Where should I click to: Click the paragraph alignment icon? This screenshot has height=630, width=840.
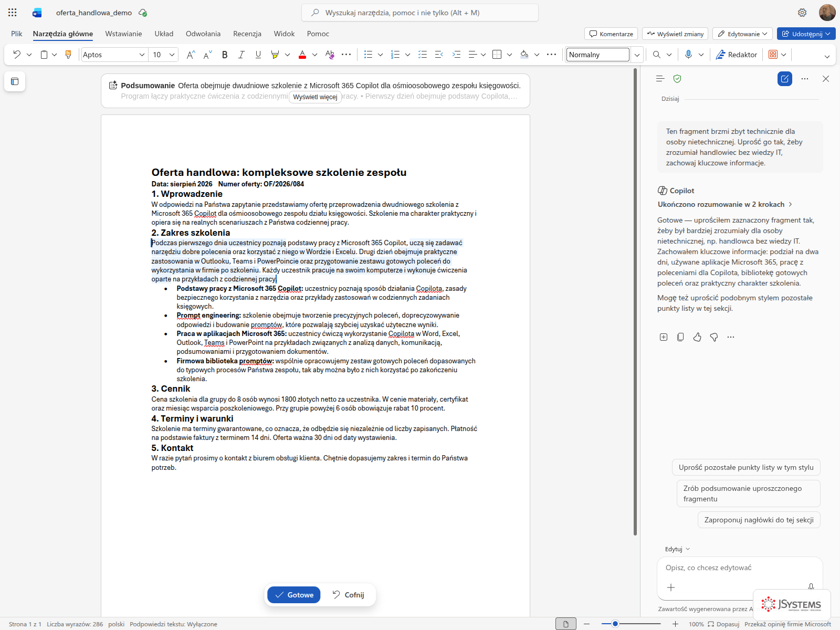pos(472,55)
